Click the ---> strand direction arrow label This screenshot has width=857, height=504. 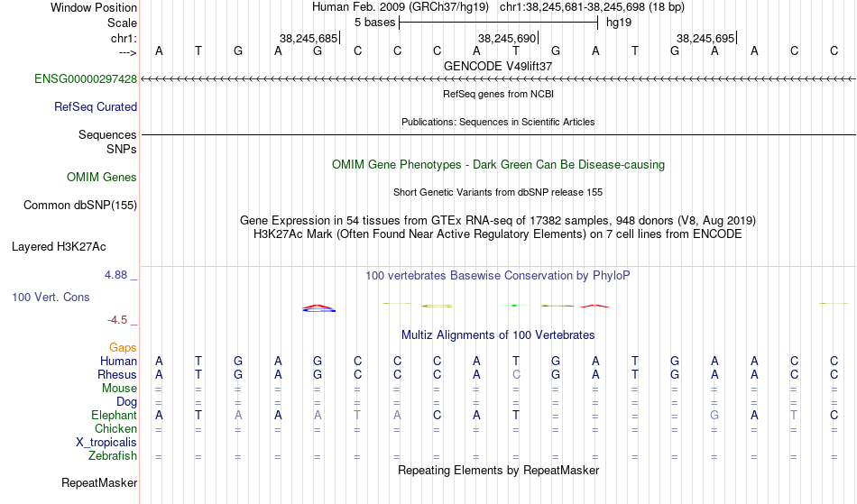[x=128, y=52]
